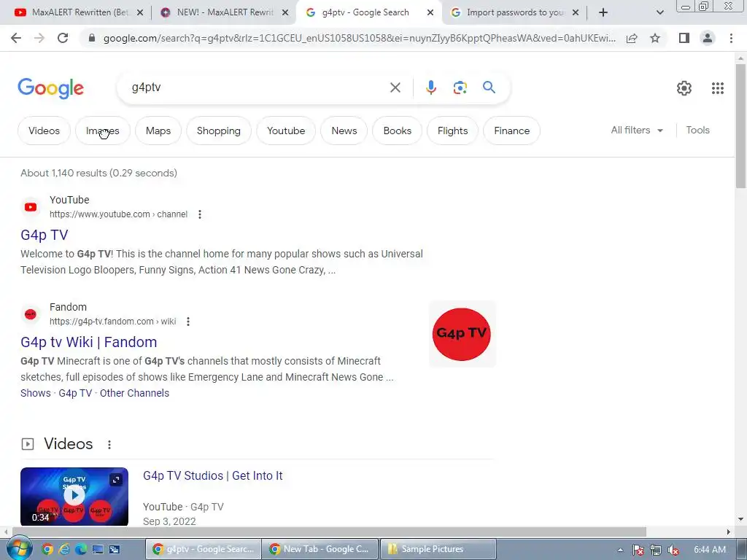
Task: Open the tab search dropdown arrow
Action: pyautogui.click(x=659, y=13)
